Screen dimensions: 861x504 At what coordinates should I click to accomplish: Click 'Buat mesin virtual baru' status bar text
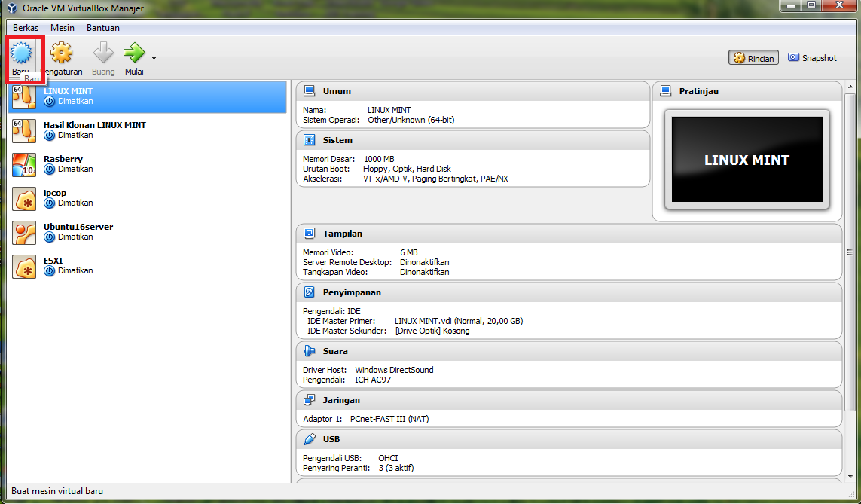click(57, 491)
